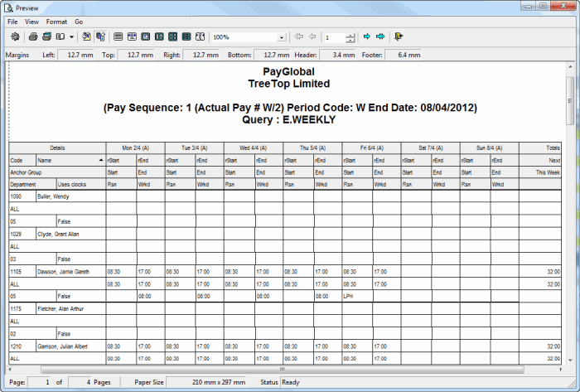Expand the arrow beside the book icon
The image size is (580, 392).
click(x=72, y=37)
